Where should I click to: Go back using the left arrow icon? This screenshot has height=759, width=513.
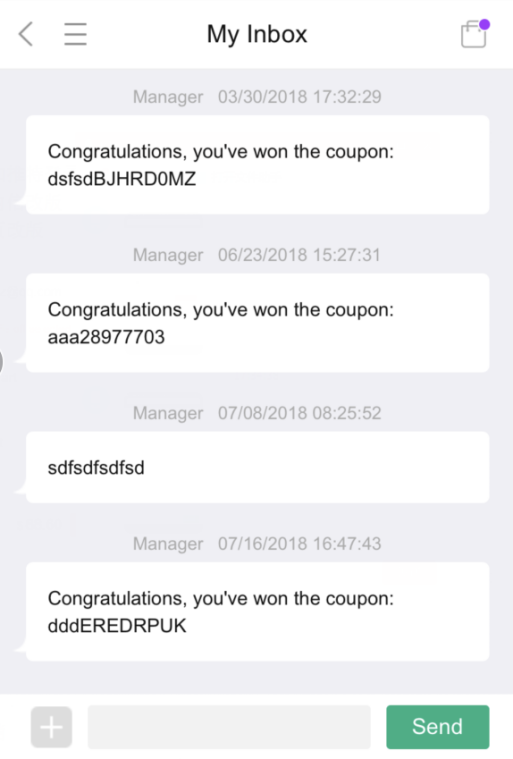(26, 34)
